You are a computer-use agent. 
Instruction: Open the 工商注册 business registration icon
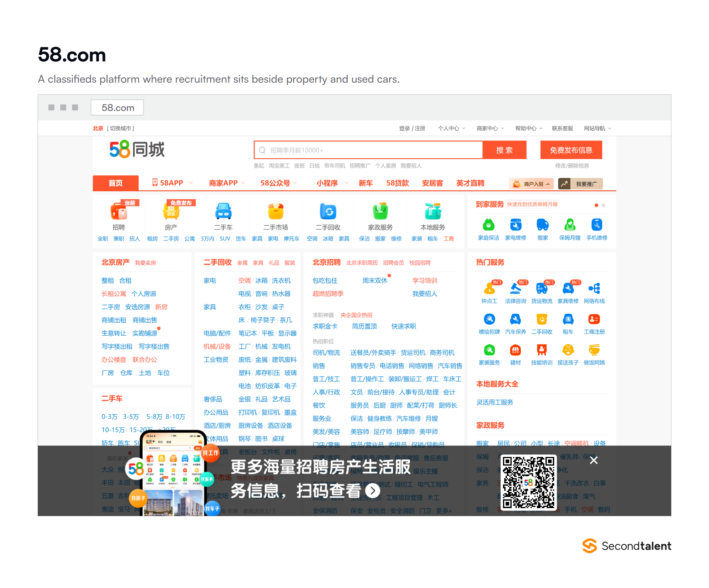point(594,319)
